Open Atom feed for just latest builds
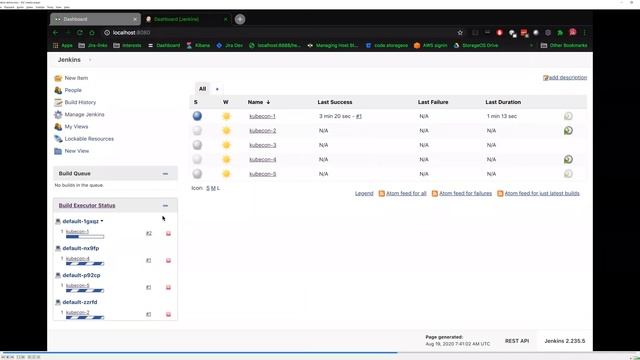This screenshot has width=640, height=360. pyautogui.click(x=542, y=193)
